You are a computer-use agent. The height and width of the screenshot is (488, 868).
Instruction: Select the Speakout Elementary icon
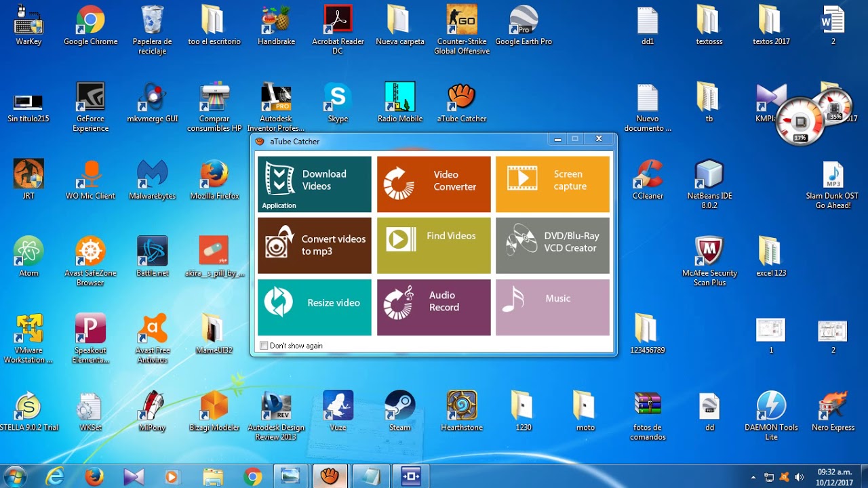[90, 340]
